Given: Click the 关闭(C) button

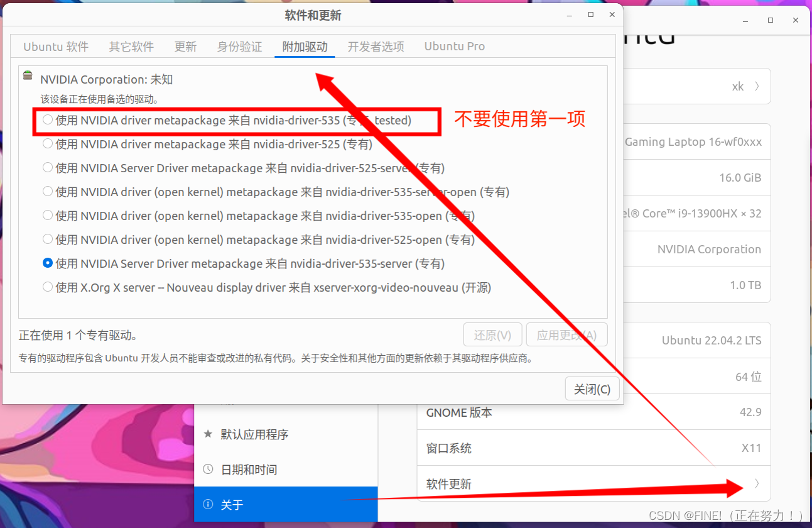Looking at the screenshot, I should (x=592, y=389).
